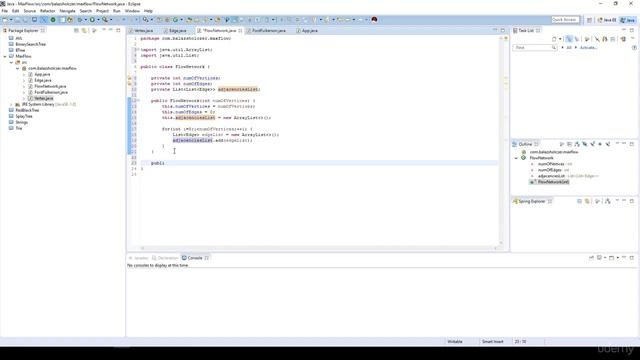Switch to the Edge.java editor tab
The height and width of the screenshot is (360, 640).
[178, 31]
